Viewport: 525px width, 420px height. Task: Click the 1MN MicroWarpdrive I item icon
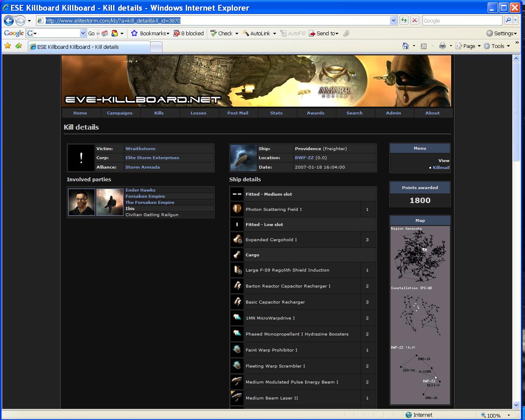[237, 318]
